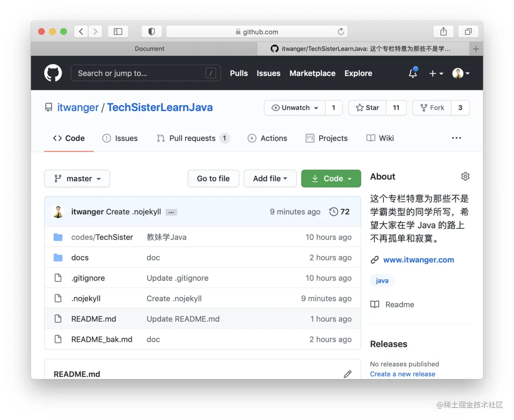Open the Unwatch dropdown
This screenshot has height=420, width=514.
point(295,108)
